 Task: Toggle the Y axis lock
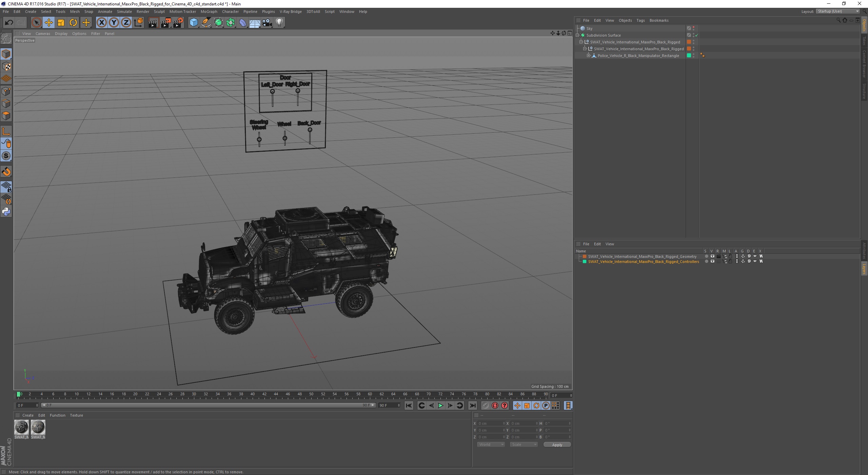click(x=114, y=23)
